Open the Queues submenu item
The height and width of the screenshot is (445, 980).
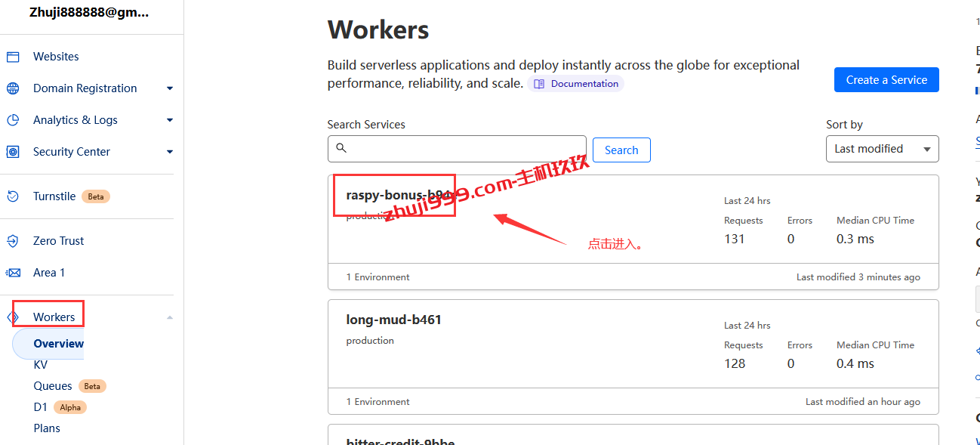(53, 386)
